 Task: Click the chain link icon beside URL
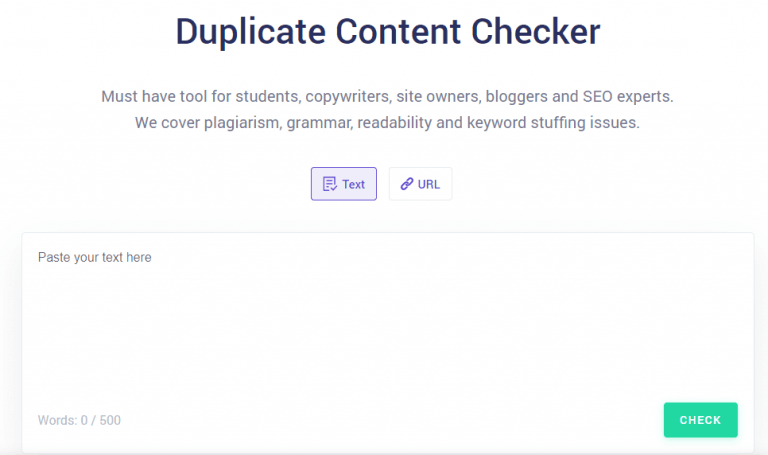(x=406, y=184)
